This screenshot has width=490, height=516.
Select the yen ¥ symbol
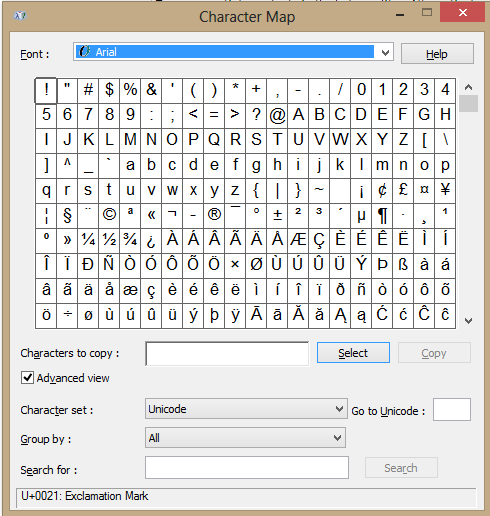(445, 190)
